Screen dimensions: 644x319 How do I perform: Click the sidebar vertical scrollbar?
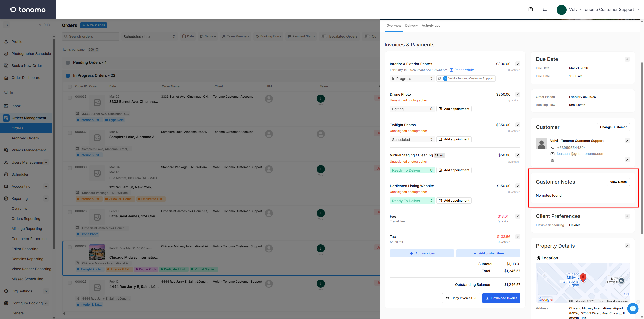54,143
